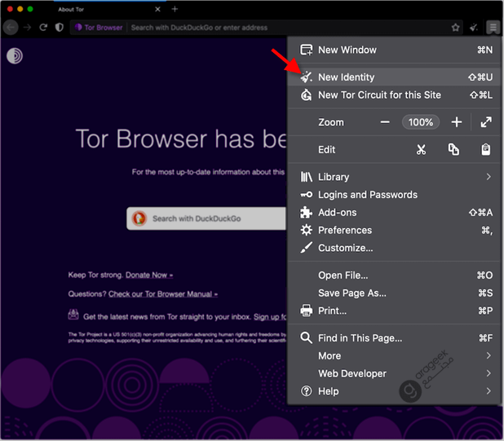
Task: Expand Web Developer using its chevron
Action: [x=489, y=373]
